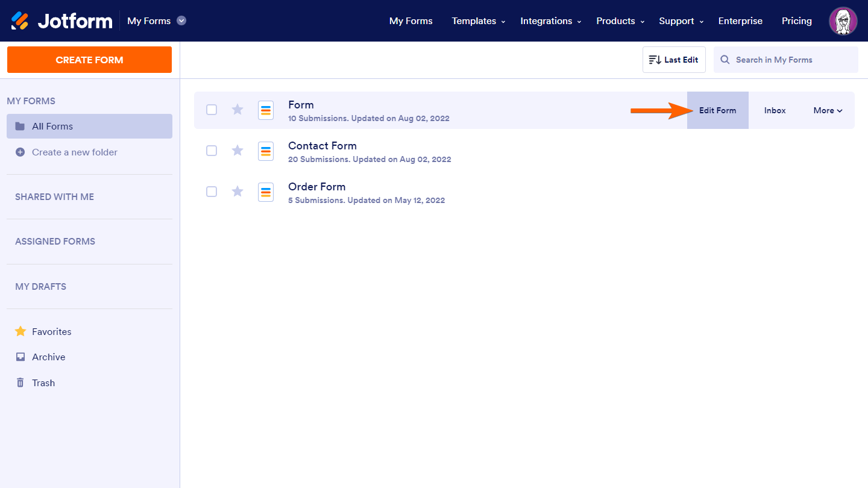Click the Contact Form's form icon
The height and width of the screenshot is (488, 868).
(266, 151)
